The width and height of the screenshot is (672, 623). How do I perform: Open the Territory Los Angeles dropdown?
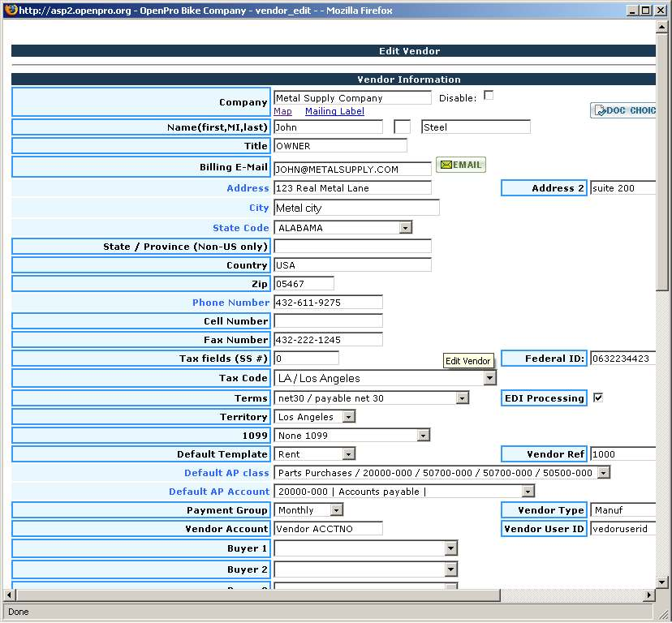(348, 417)
